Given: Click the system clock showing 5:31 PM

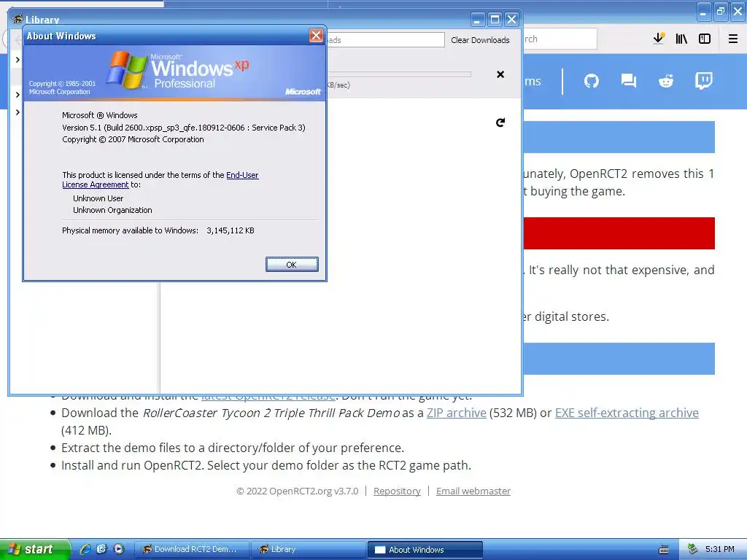Looking at the screenshot, I should click(x=719, y=549).
